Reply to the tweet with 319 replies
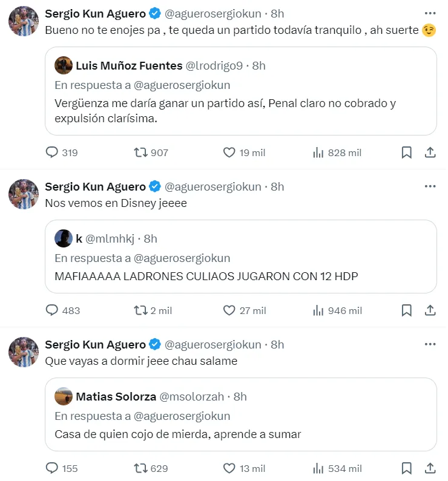This screenshot has height=481, width=448. tap(52, 152)
